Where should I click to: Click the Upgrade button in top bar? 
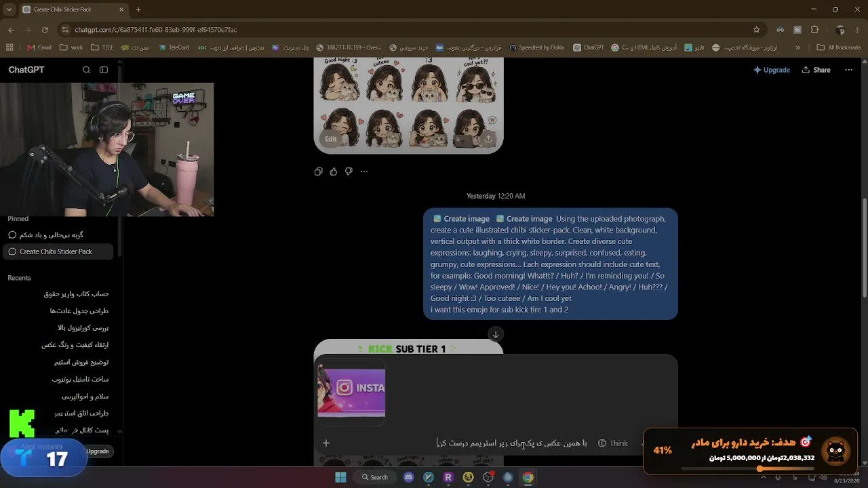(772, 70)
